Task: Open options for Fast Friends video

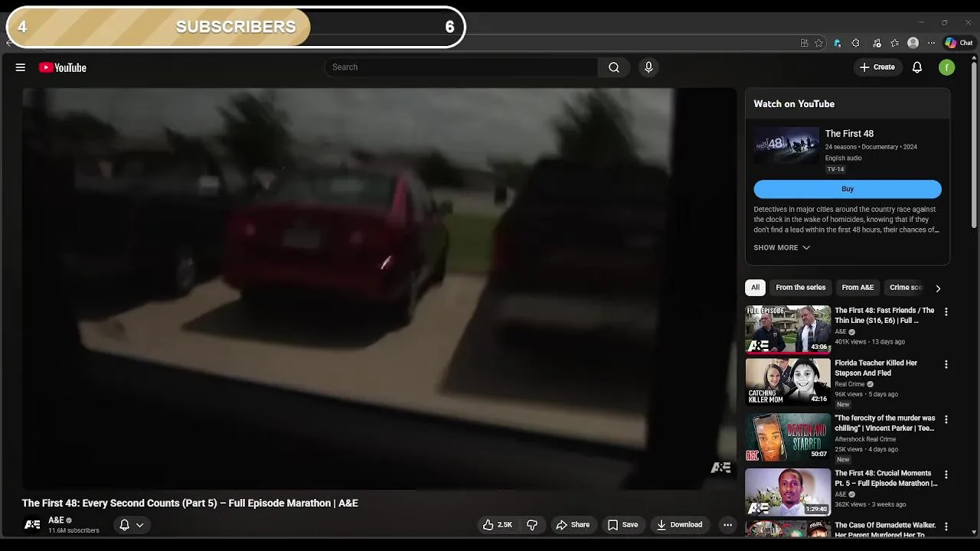Action: [x=946, y=312]
